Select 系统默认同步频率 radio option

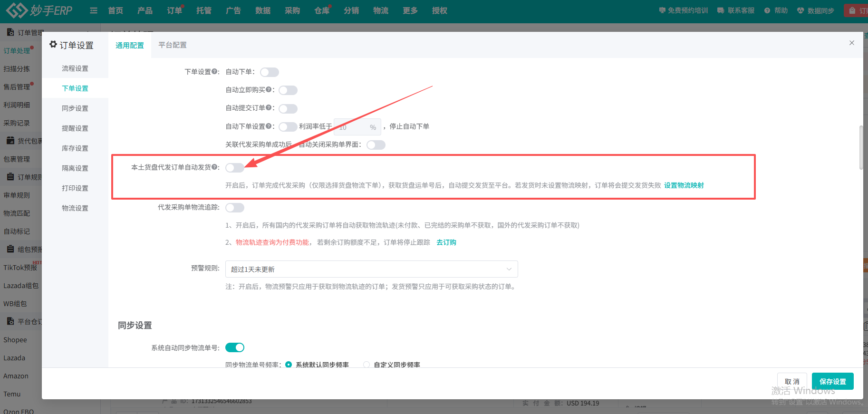pos(289,365)
